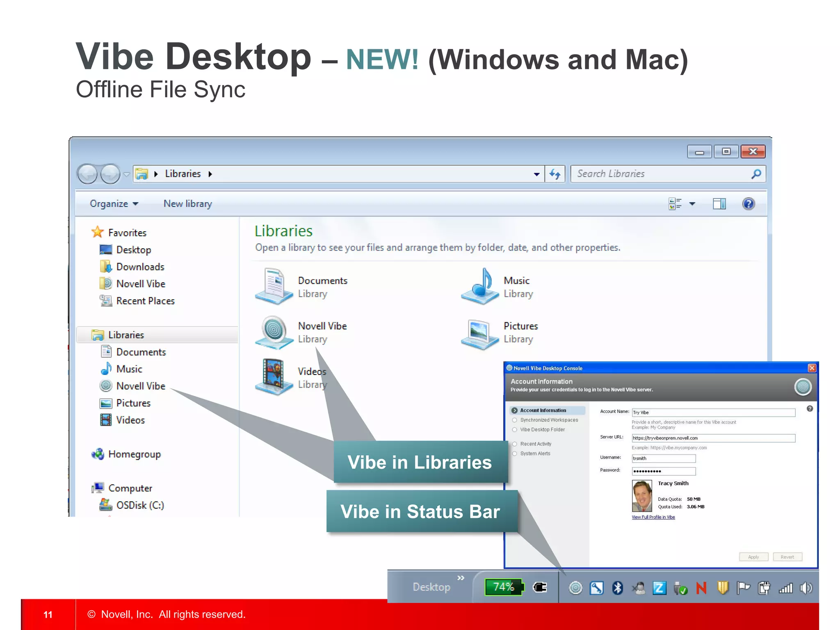The image size is (840, 630).
Task: Expand the arrow before Libraries in address bar
Action: click(156, 174)
